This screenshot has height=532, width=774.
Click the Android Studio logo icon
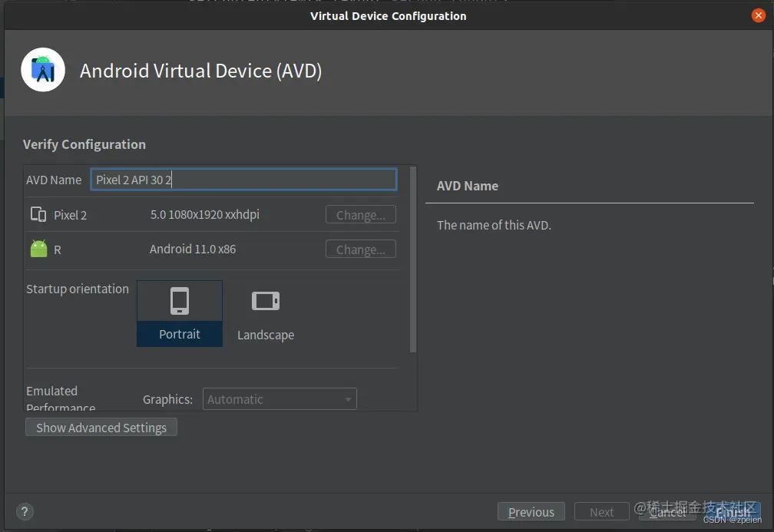pyautogui.click(x=43, y=70)
